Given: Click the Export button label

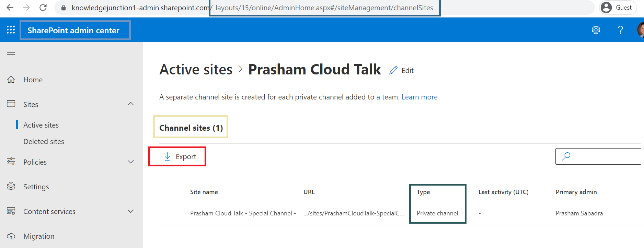Looking at the screenshot, I should click(186, 156).
